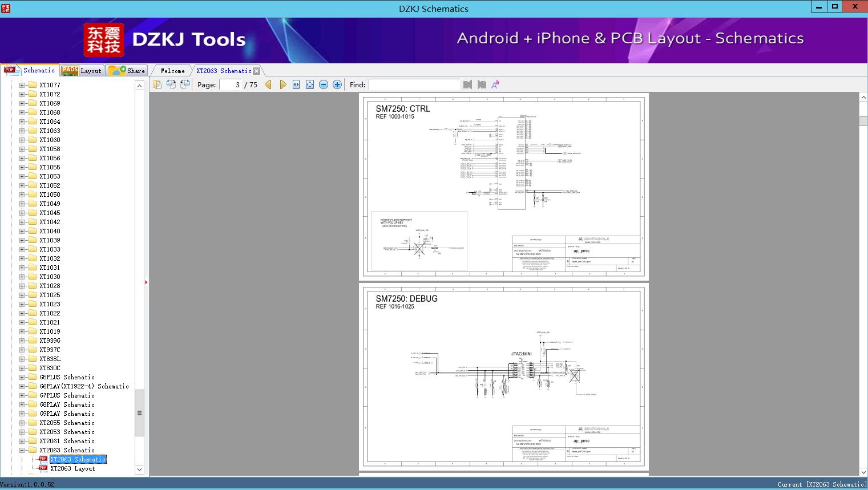Open the XT2063 Layout file
Image resolution: width=868 pixels, height=490 pixels.
click(x=72, y=468)
